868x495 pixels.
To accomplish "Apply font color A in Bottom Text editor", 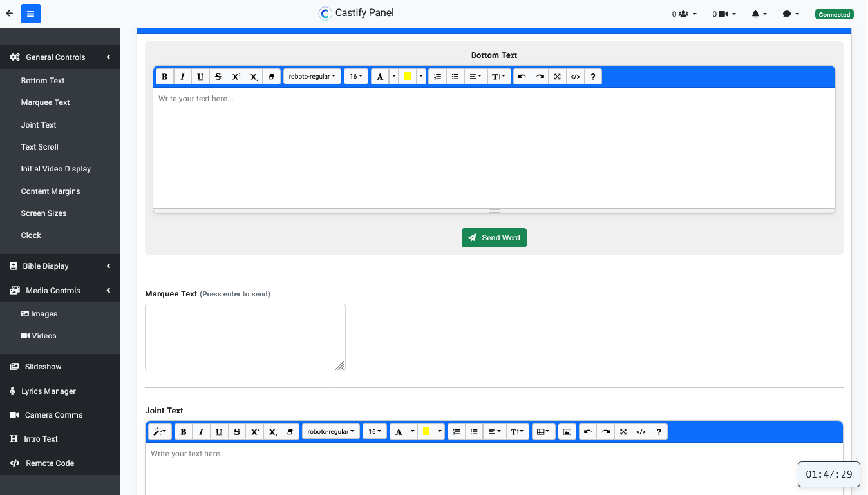I will (x=380, y=77).
